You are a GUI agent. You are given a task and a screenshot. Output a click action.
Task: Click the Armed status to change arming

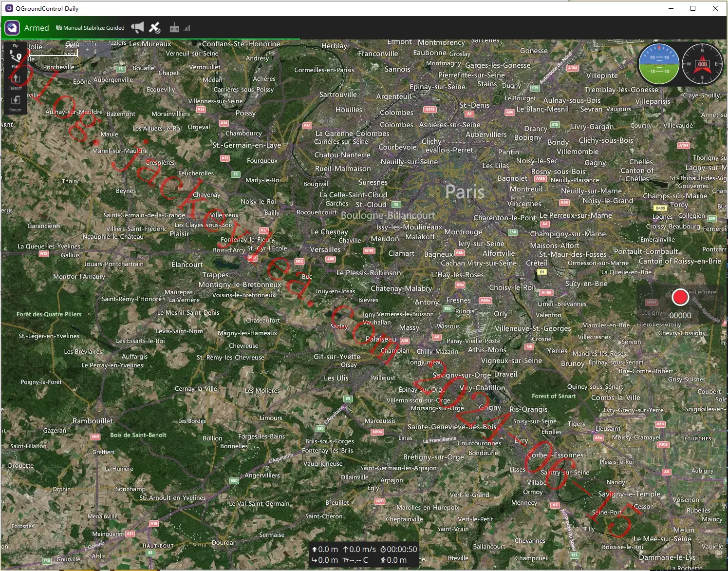click(37, 28)
